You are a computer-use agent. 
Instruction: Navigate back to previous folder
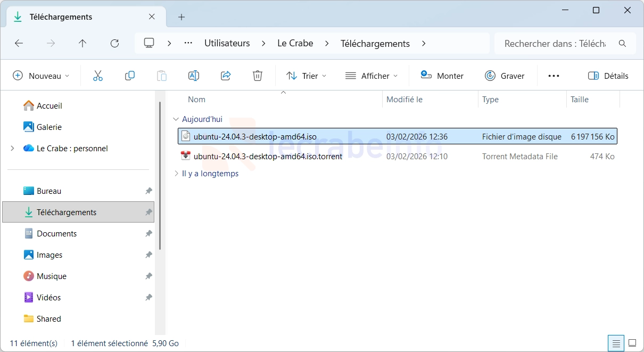(19, 44)
